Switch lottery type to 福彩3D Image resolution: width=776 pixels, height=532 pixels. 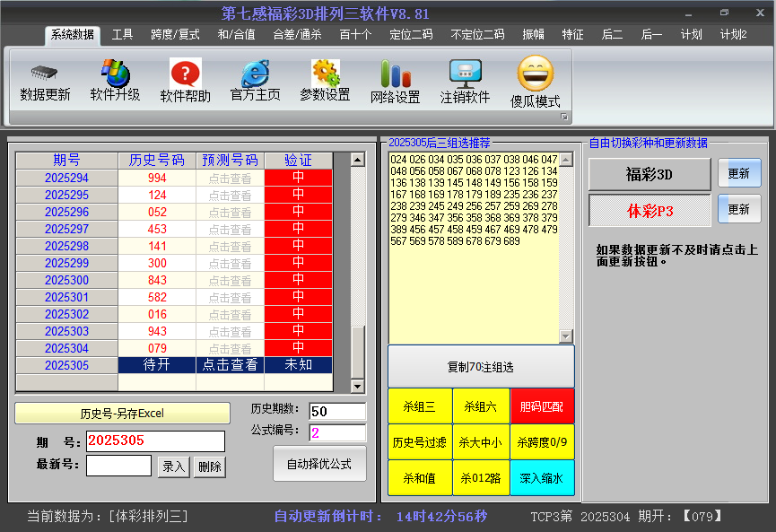[x=650, y=174]
